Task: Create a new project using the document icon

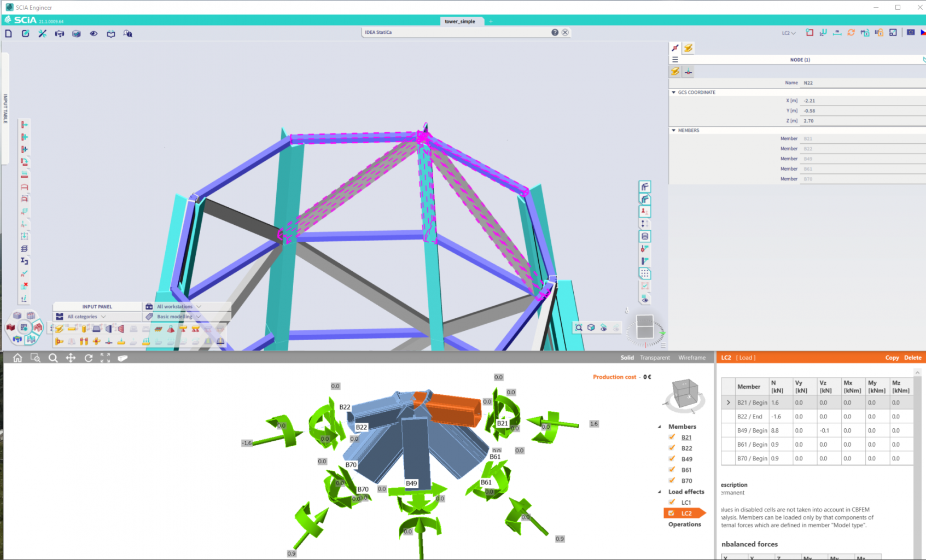Action: coord(8,33)
